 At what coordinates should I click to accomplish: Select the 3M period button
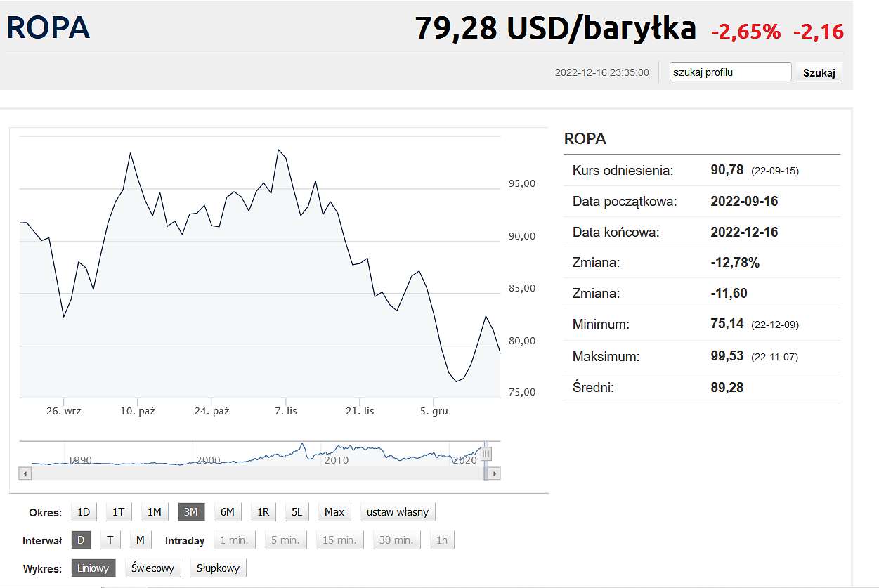191,512
